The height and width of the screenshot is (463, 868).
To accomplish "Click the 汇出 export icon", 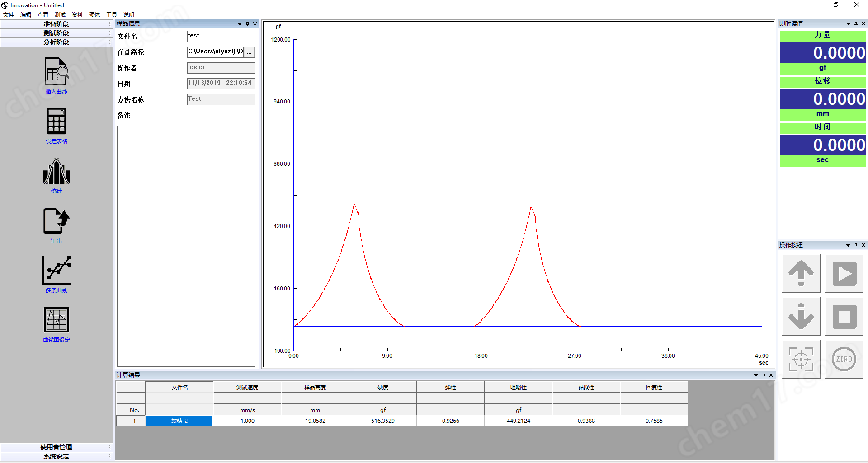I will tap(57, 221).
